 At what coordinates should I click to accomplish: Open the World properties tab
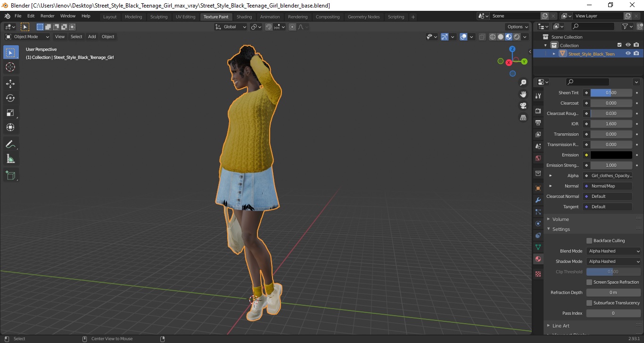pyautogui.click(x=538, y=158)
